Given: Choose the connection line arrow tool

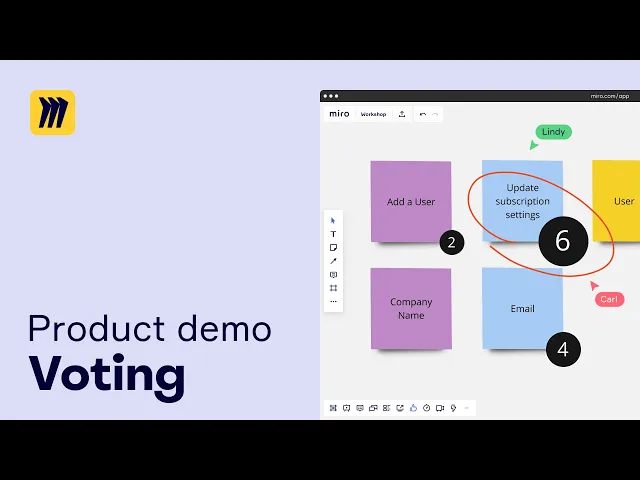Looking at the screenshot, I should coord(333,261).
